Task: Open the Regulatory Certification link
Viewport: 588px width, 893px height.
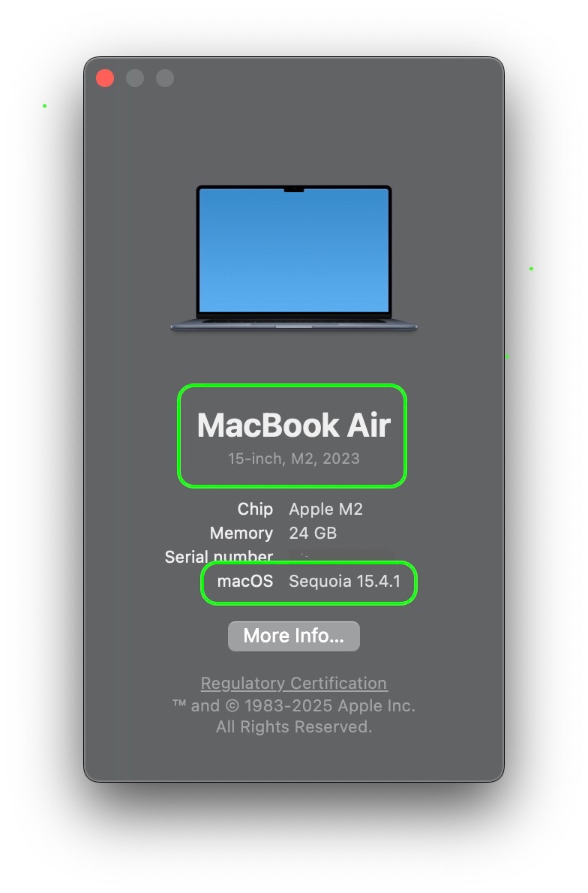Action: pyautogui.click(x=294, y=683)
